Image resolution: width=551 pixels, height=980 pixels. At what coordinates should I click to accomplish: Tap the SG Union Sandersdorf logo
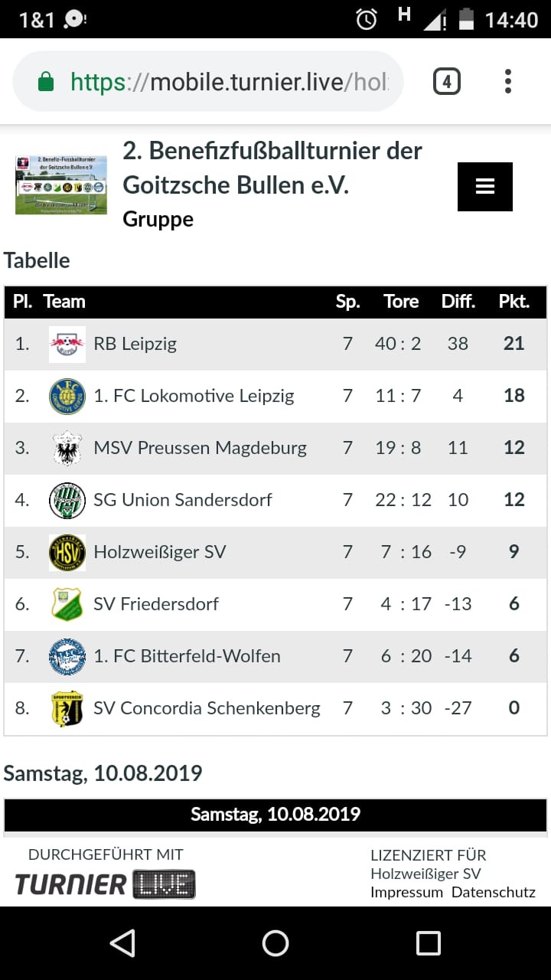pyautogui.click(x=67, y=500)
